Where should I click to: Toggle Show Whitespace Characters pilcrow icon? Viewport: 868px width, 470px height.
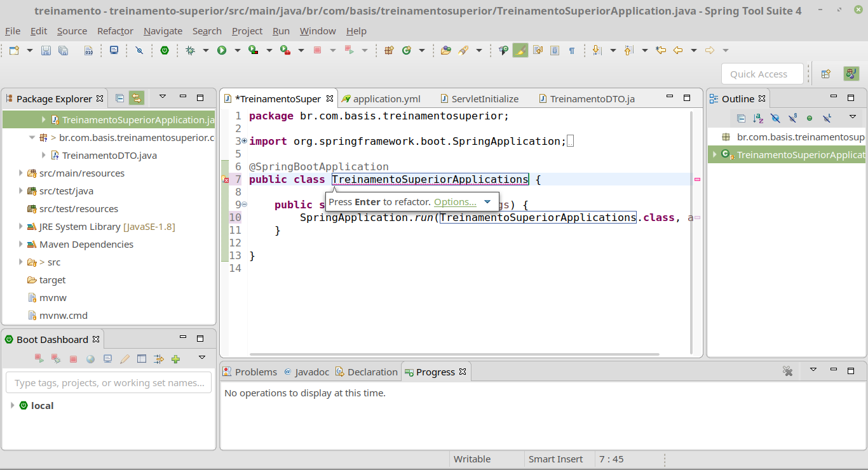click(x=571, y=50)
